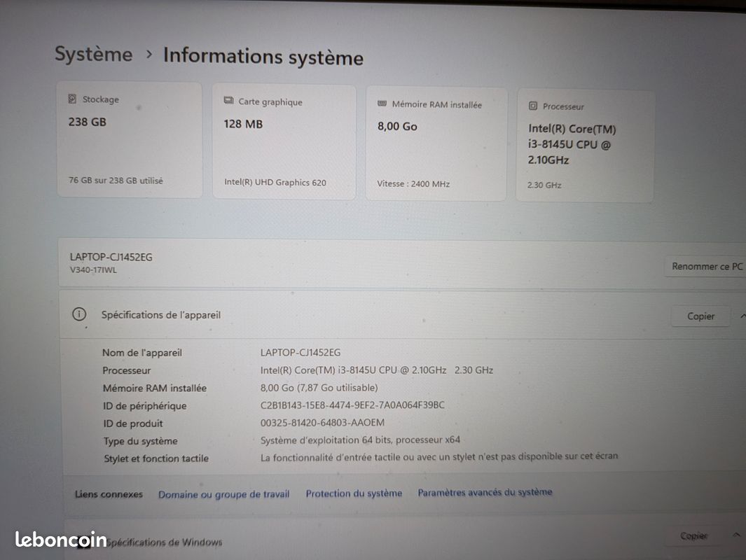Click the Mémoire RAM installée chip icon
This screenshot has height=560, width=746.
(x=382, y=104)
